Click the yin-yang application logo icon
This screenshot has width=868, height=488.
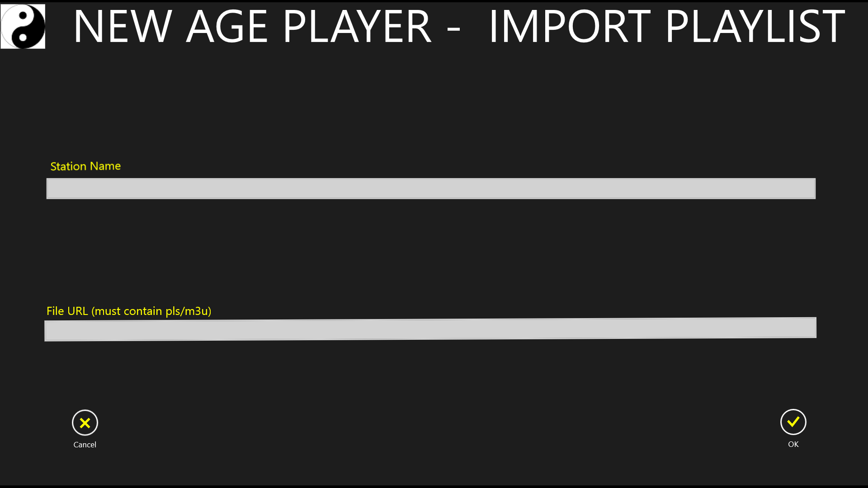(x=22, y=25)
